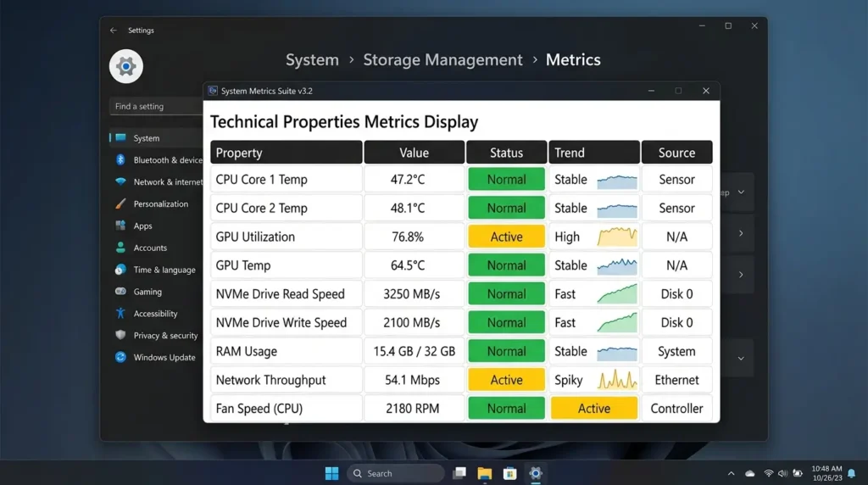Select the Personalization brush icon
This screenshot has height=485, width=868.
pyautogui.click(x=120, y=203)
